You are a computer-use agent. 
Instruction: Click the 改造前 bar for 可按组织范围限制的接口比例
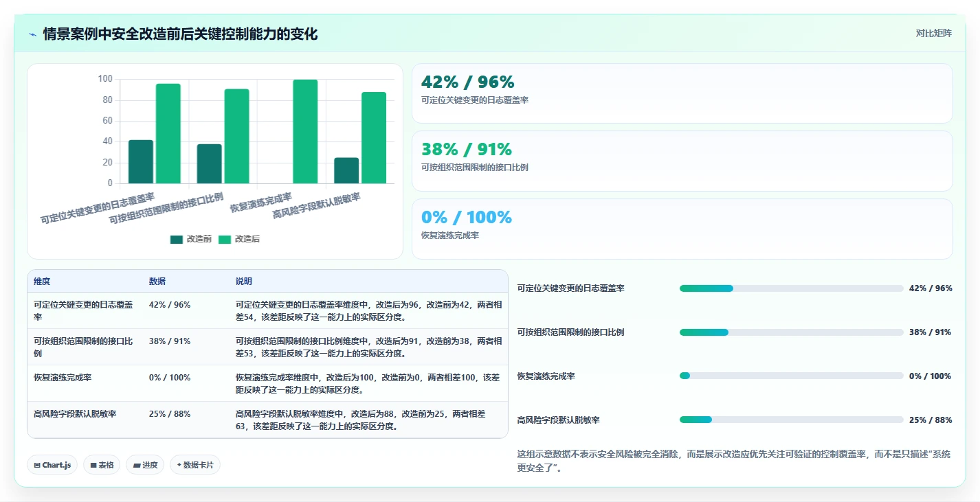[x=210, y=164]
